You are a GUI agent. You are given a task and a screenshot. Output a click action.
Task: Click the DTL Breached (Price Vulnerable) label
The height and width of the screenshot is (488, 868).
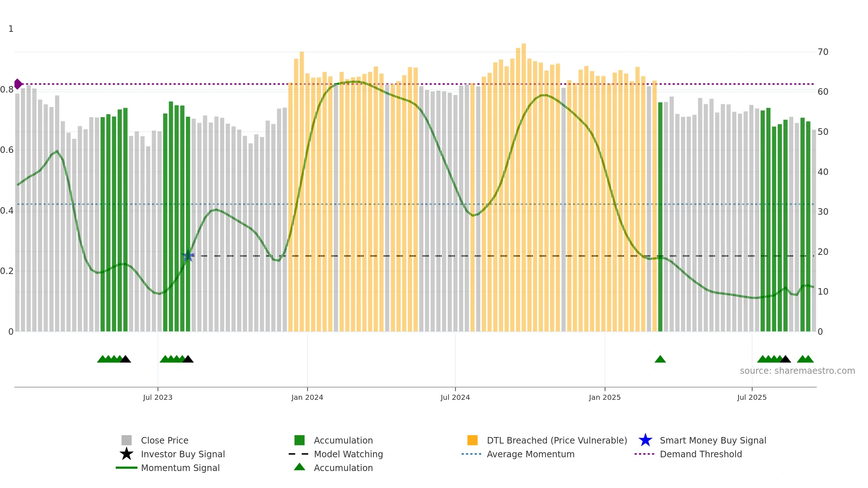[x=557, y=440]
